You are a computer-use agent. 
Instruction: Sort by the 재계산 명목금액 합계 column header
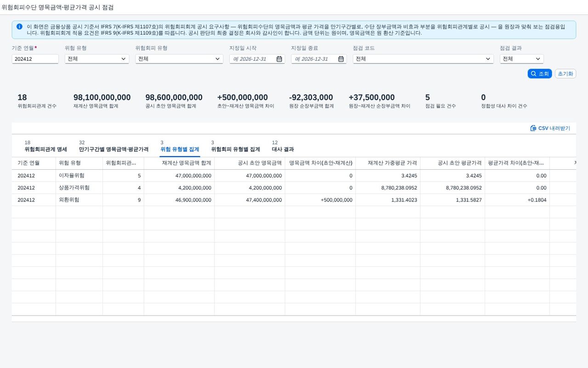tap(179, 163)
